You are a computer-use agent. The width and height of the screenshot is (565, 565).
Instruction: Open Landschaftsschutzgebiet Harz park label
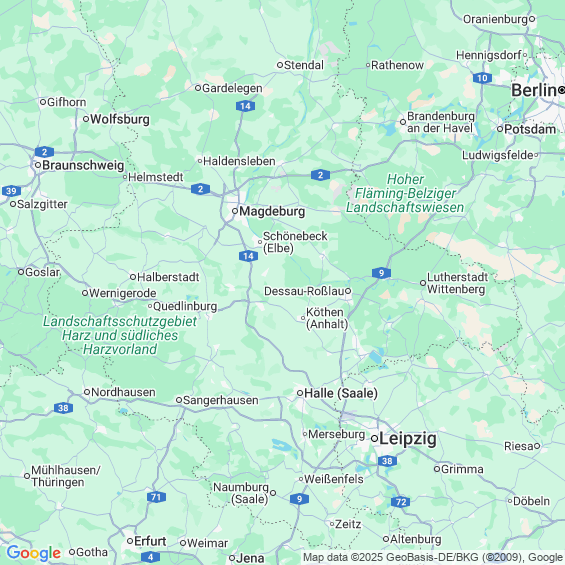pyautogui.click(x=120, y=335)
